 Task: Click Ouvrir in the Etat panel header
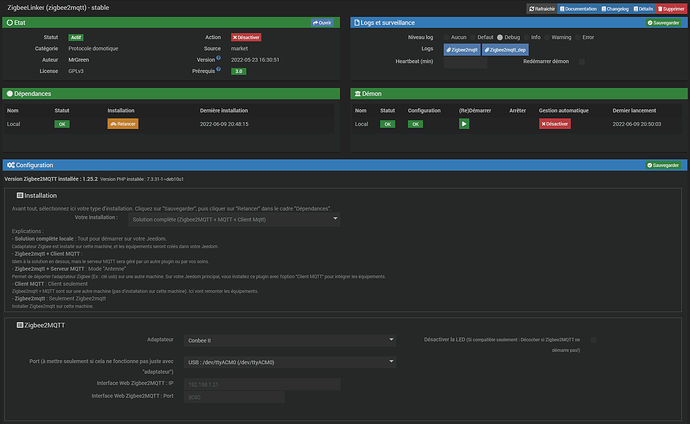click(324, 21)
